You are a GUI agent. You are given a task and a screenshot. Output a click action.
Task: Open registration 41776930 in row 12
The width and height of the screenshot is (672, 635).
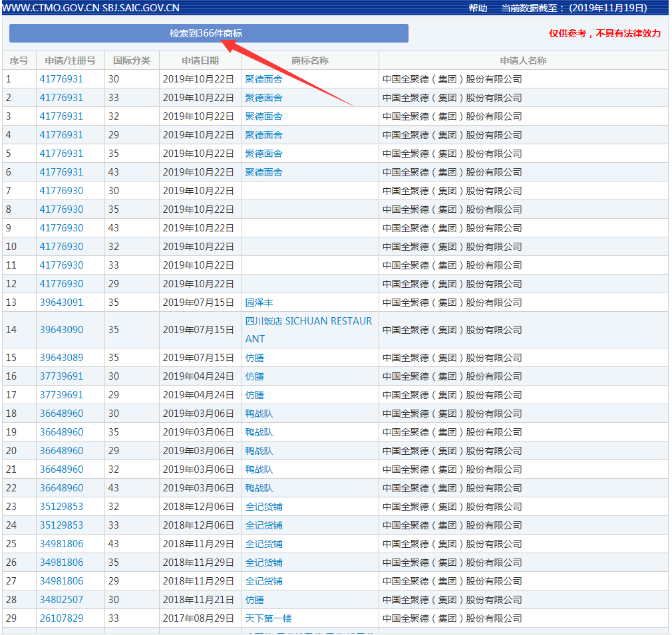point(61,284)
